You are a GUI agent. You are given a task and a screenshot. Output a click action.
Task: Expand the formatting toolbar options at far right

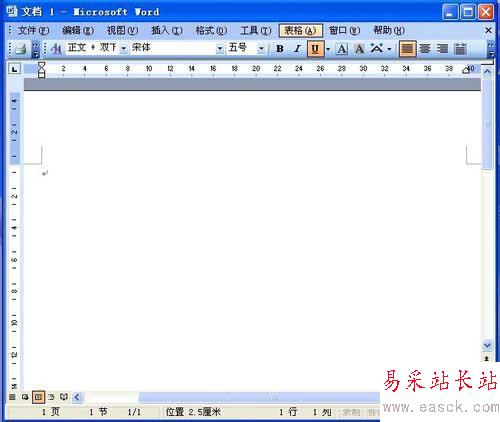point(491,49)
